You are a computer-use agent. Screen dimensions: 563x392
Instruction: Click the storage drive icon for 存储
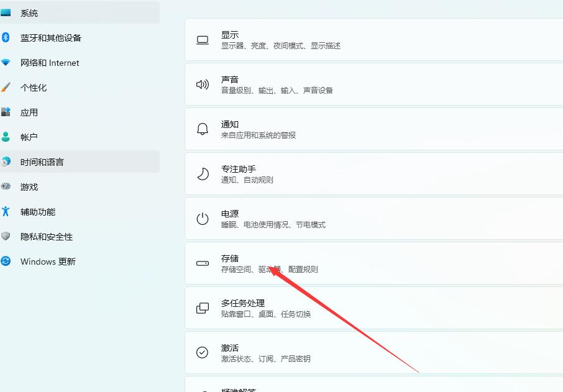click(x=202, y=263)
